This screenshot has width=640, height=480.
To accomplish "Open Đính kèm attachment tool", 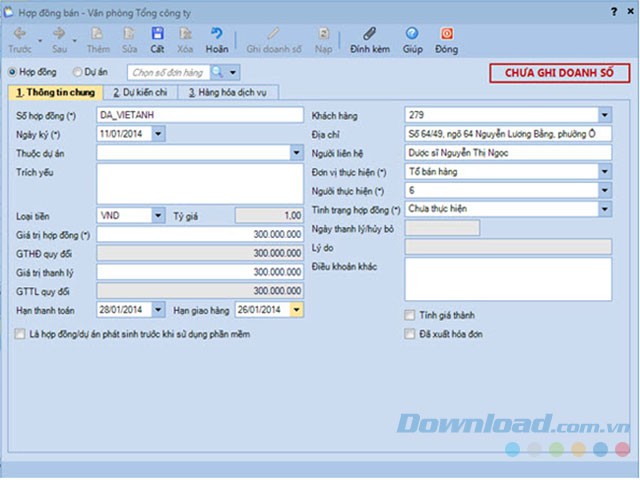I will pos(369,35).
